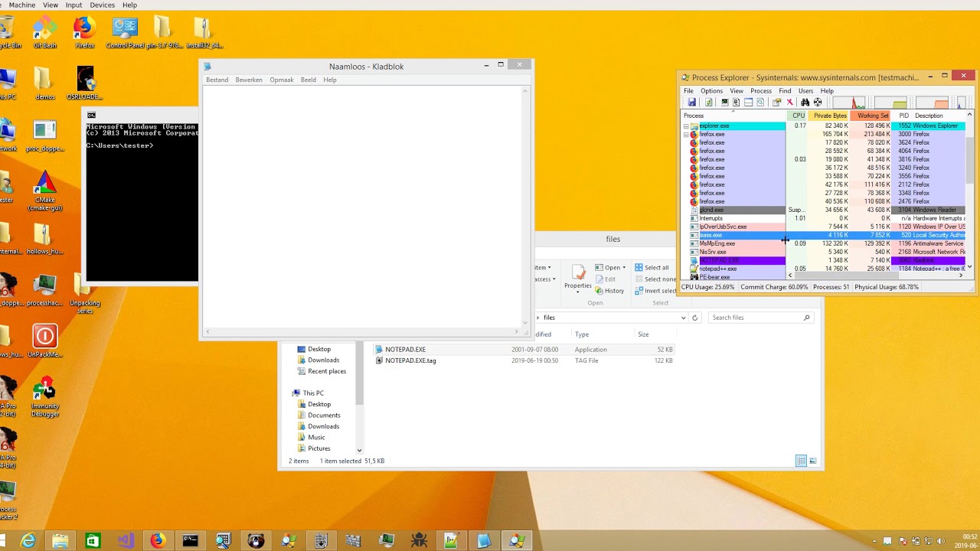Switch to details view icon in files window
This screenshot has width=980, height=551.
(x=801, y=461)
